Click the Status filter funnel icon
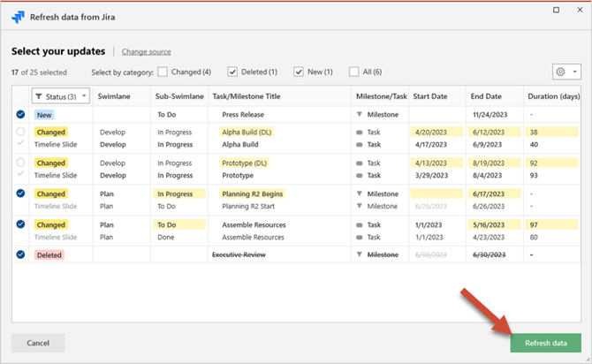 (x=40, y=95)
